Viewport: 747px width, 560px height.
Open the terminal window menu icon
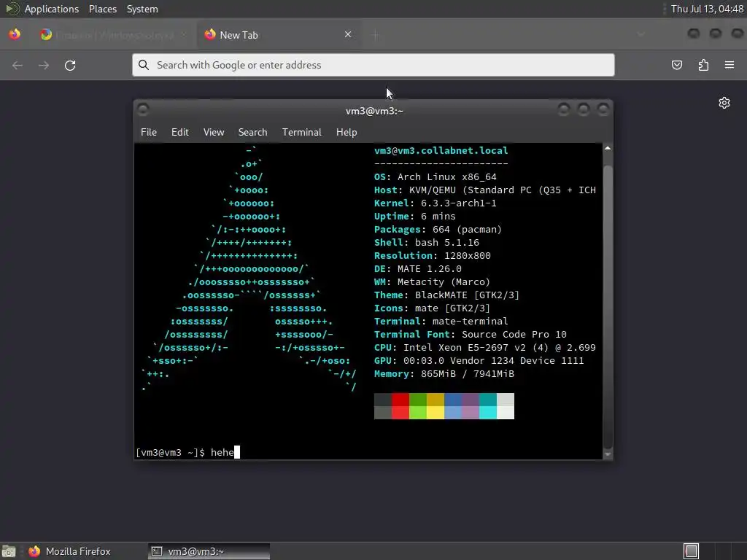coord(142,110)
